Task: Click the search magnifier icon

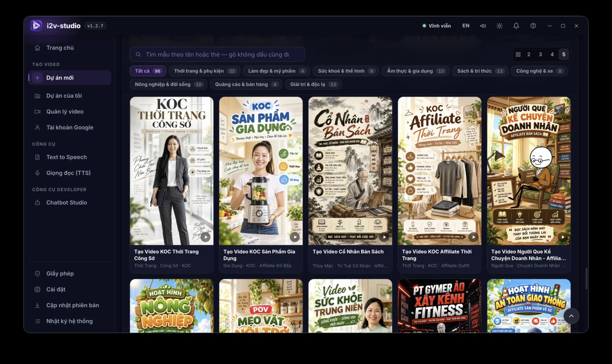Action: (138, 54)
